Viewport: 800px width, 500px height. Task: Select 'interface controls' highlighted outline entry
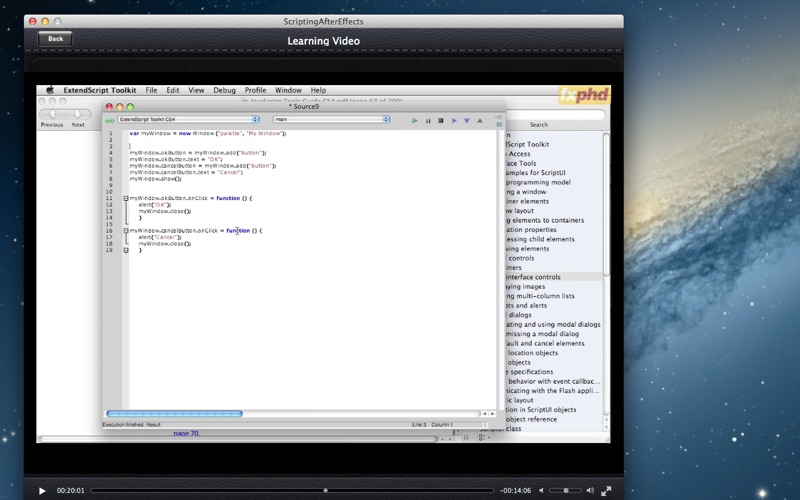533,277
